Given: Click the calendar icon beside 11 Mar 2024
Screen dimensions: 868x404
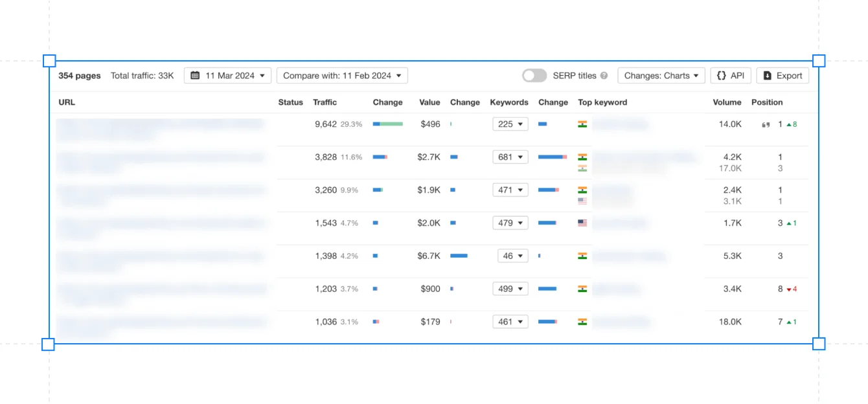Looking at the screenshot, I should (x=195, y=76).
